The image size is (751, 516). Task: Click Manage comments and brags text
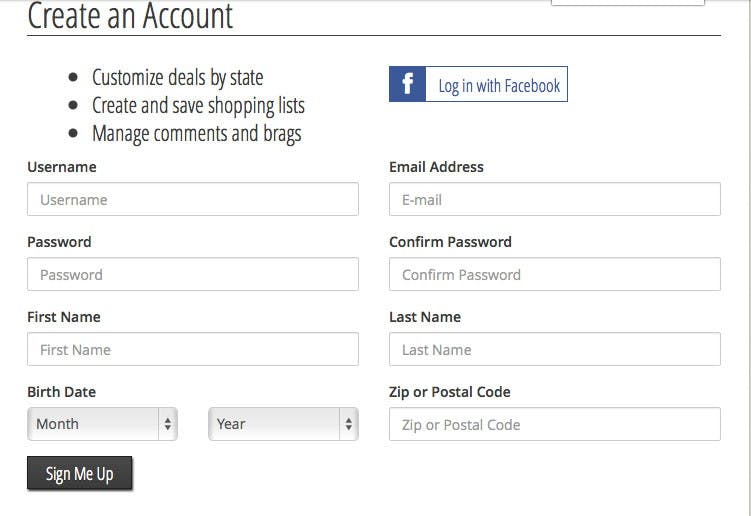(x=197, y=134)
